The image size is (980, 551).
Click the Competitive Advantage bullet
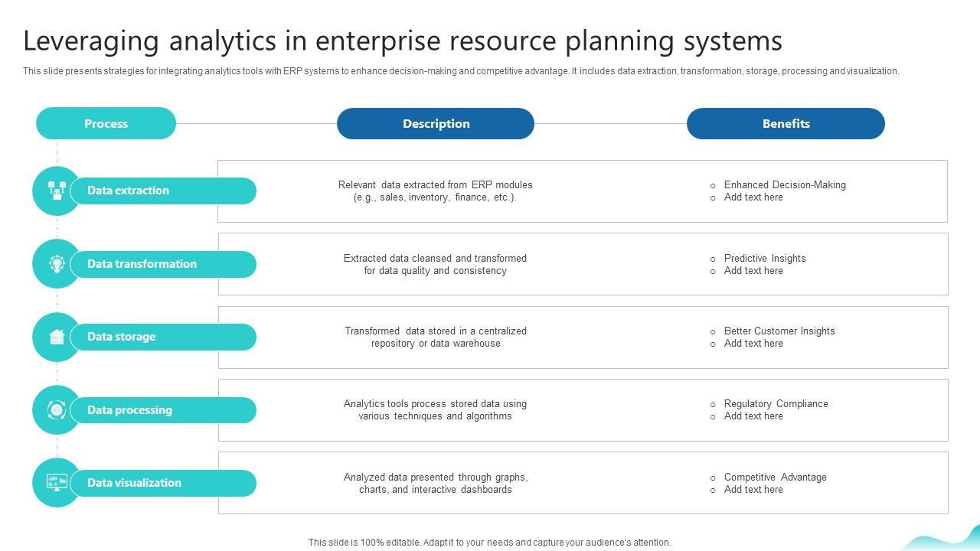pyautogui.click(x=775, y=477)
